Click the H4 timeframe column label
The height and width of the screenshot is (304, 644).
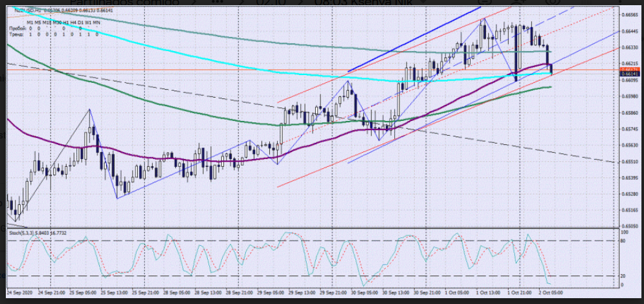[72, 22]
